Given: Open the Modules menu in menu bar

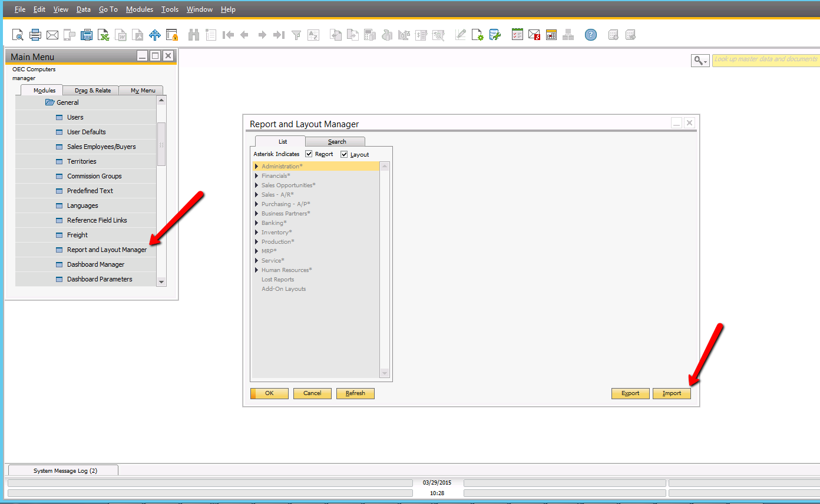Looking at the screenshot, I should pyautogui.click(x=140, y=9).
